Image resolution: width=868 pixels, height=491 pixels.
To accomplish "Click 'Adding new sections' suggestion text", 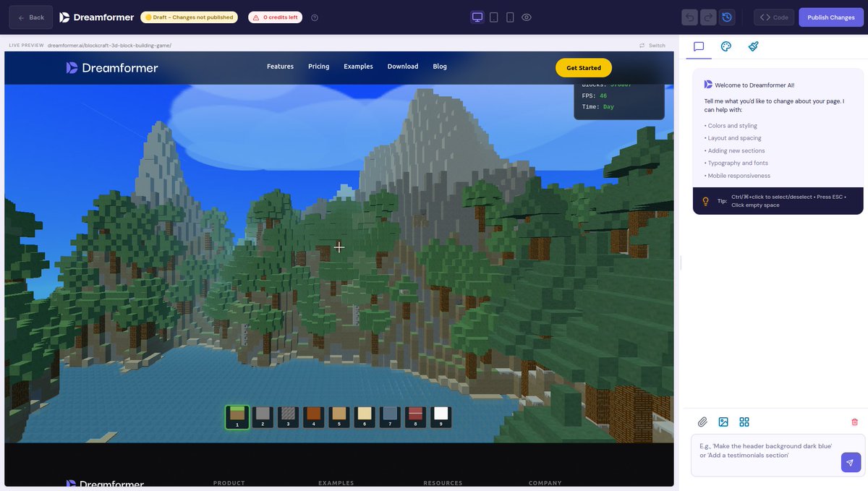I will tap(735, 151).
